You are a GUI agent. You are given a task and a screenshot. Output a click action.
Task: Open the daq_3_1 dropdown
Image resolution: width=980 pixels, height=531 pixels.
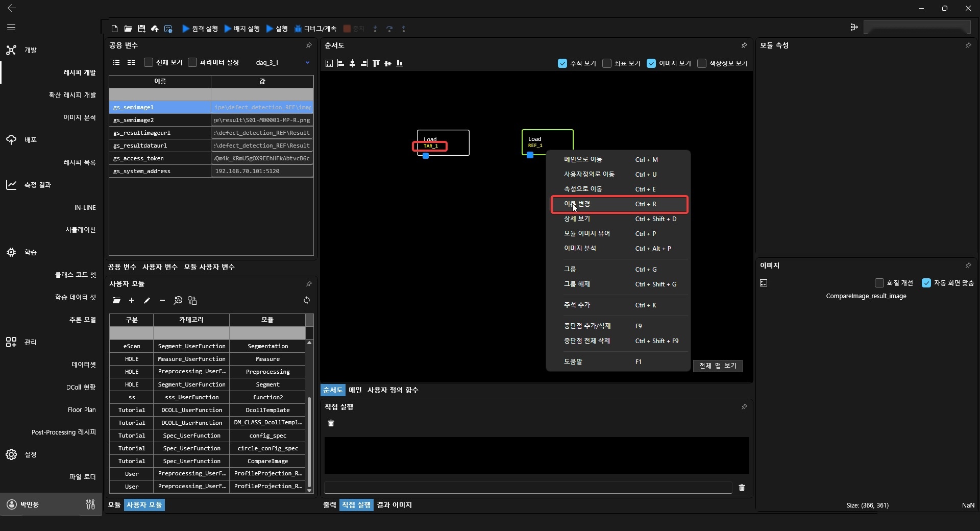[x=307, y=62]
